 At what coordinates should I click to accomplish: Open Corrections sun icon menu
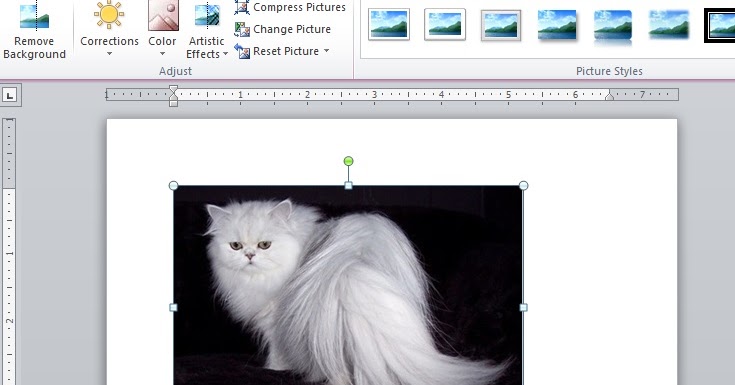point(109,15)
